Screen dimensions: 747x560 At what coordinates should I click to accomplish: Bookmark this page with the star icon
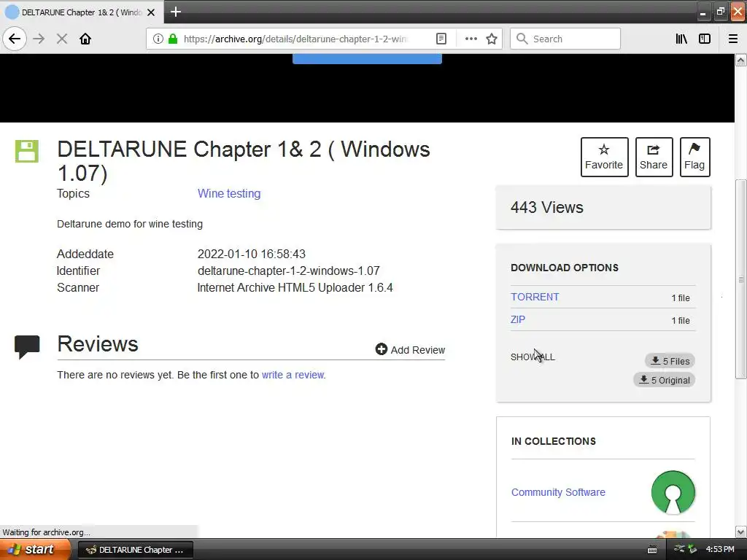[492, 39]
